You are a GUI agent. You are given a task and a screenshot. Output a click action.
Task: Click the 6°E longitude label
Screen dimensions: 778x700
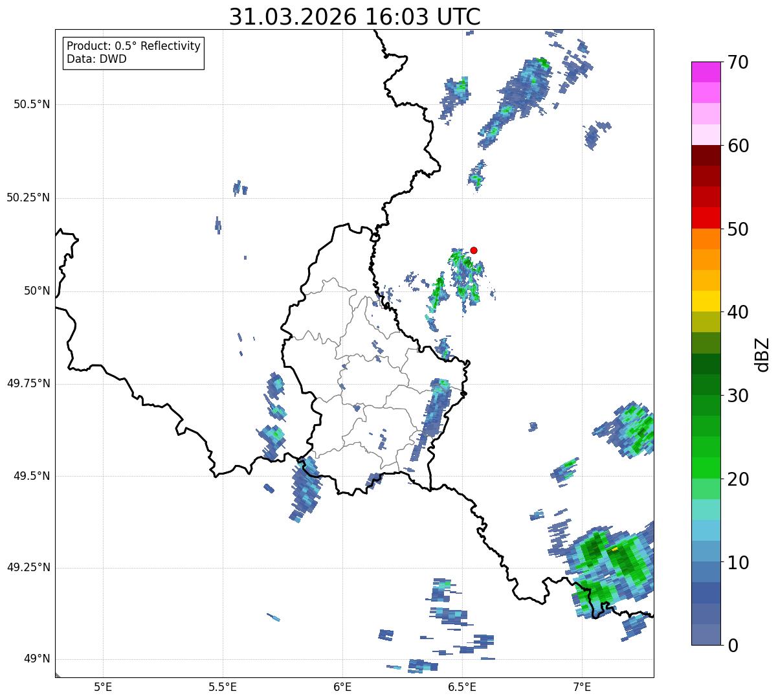coord(342,686)
